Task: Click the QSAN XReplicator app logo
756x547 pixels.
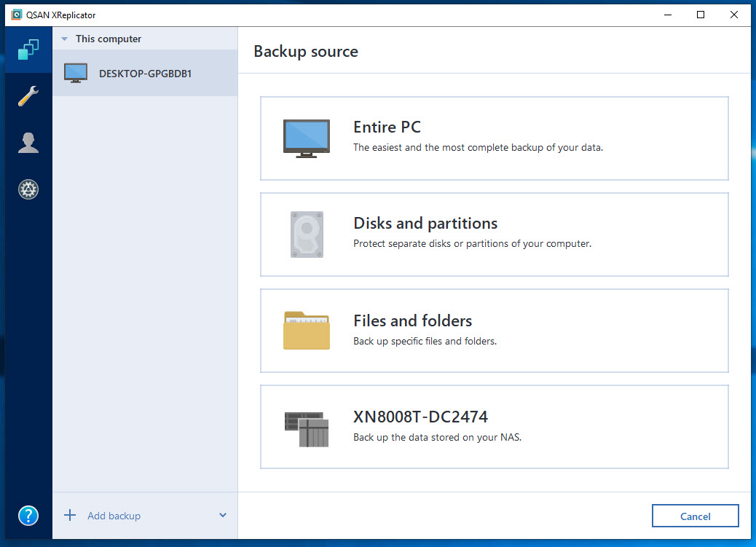Action: (x=17, y=15)
